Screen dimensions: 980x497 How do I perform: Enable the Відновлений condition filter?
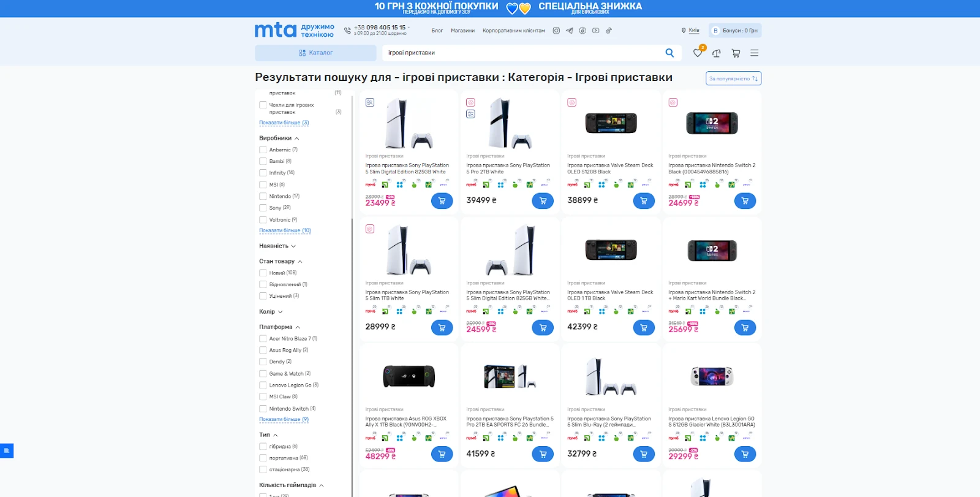[x=263, y=285]
